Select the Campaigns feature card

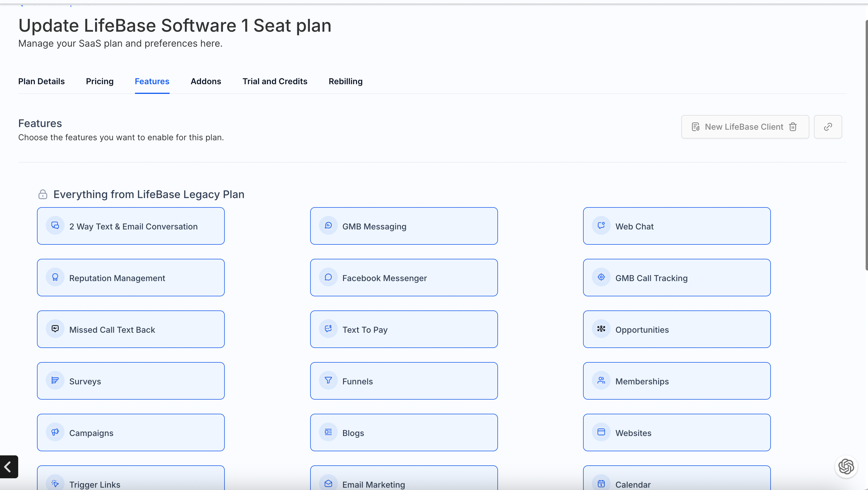coord(131,432)
